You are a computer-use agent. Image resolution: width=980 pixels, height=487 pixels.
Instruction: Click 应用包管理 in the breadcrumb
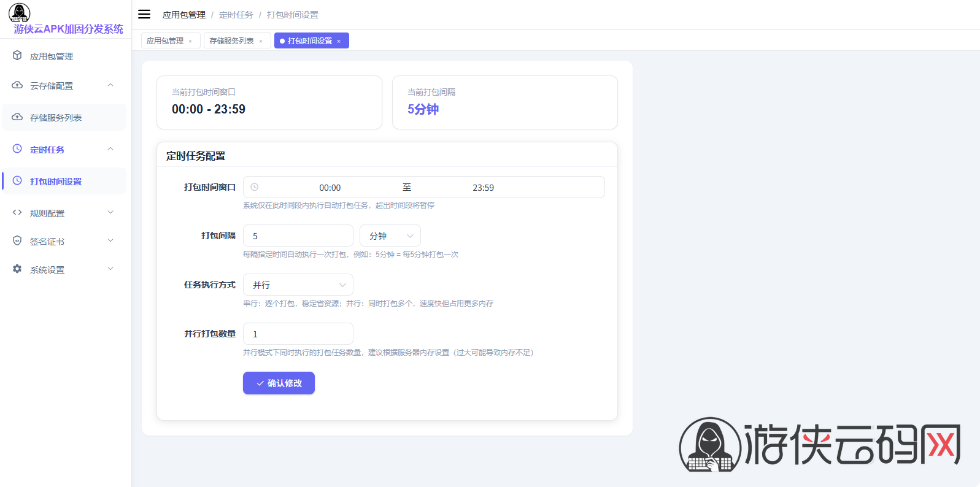(x=184, y=15)
